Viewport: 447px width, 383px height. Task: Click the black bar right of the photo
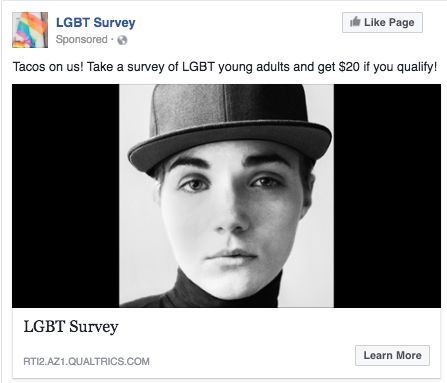(387, 196)
